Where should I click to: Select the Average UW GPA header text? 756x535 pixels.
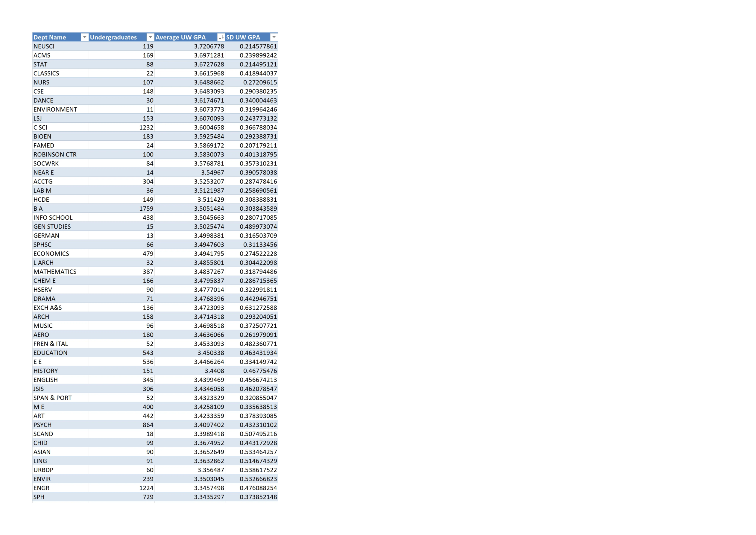click(180, 37)
